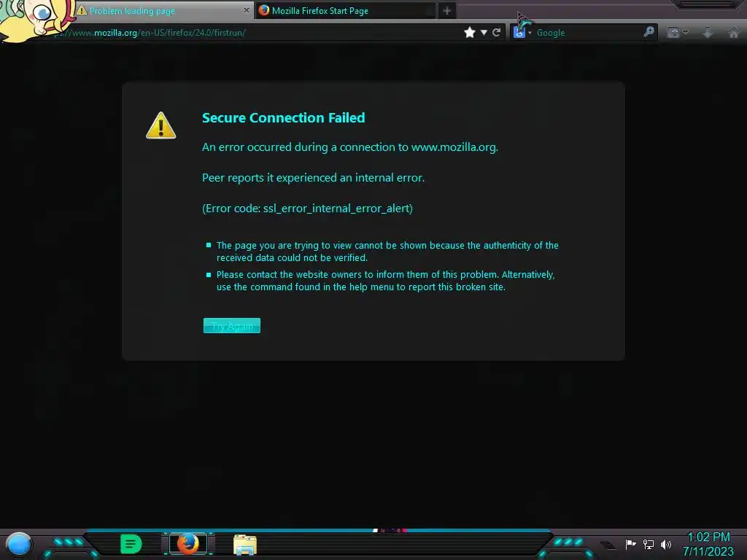
Task: Reload the current page
Action: (496, 32)
